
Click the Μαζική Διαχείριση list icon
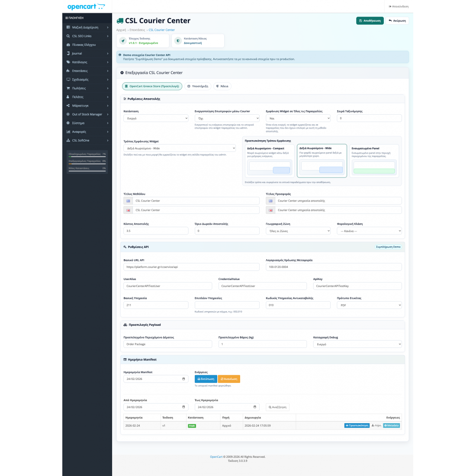click(68, 27)
